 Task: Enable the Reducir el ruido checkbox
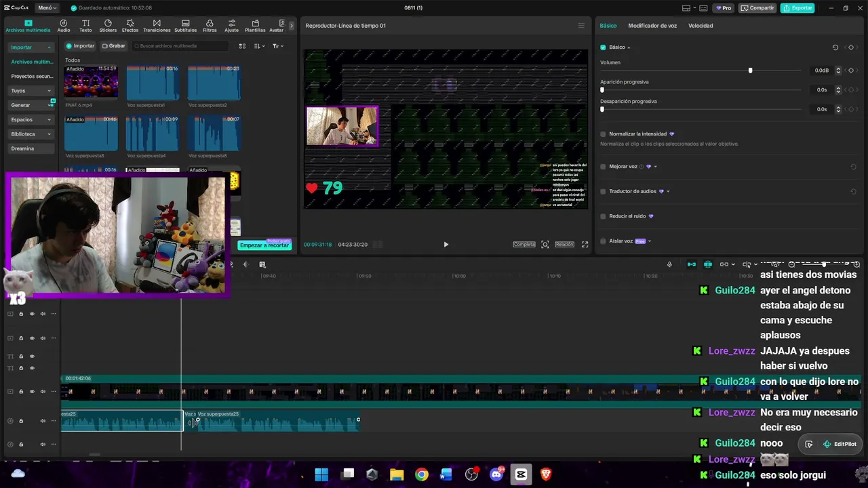[x=603, y=216]
